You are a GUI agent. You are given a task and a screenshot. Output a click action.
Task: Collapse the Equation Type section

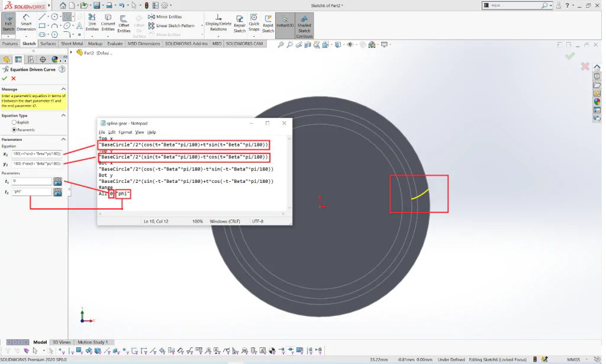(x=63, y=115)
